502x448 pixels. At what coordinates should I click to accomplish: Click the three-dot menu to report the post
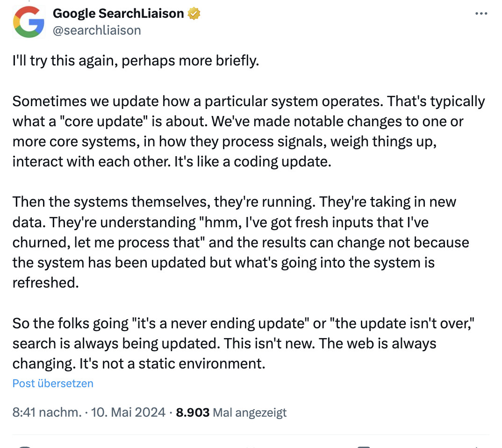coord(480,13)
